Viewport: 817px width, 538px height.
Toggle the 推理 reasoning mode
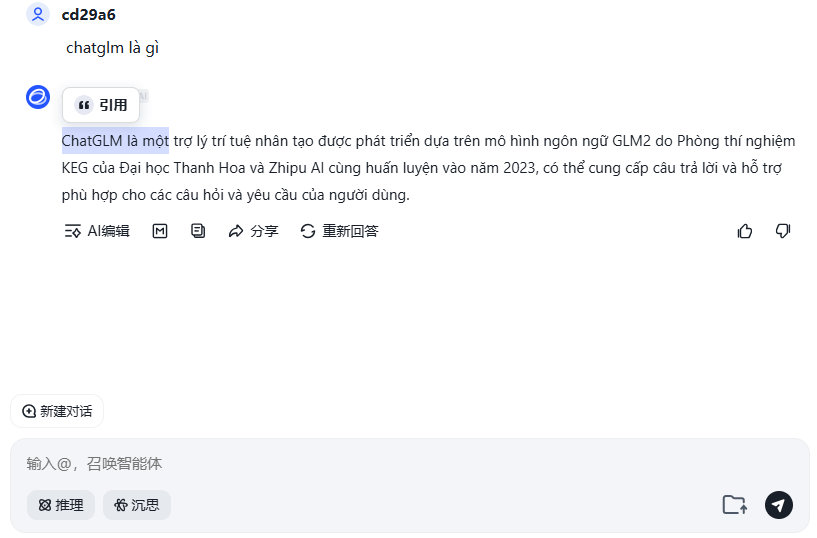(61, 505)
